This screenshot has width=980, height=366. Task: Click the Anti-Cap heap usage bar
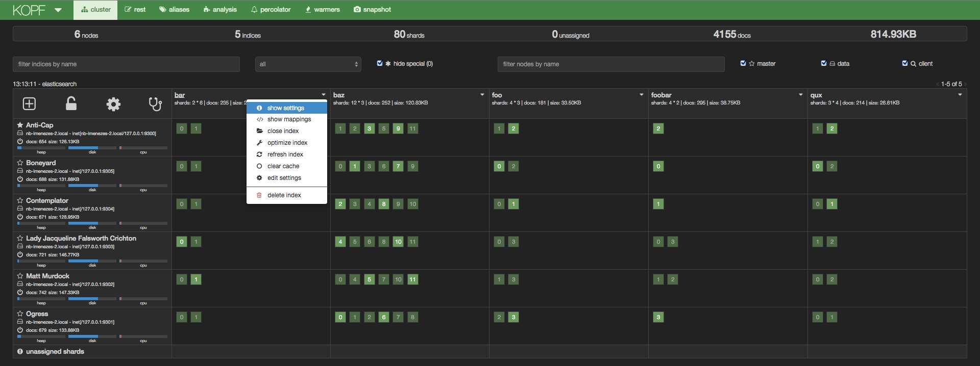(x=41, y=148)
